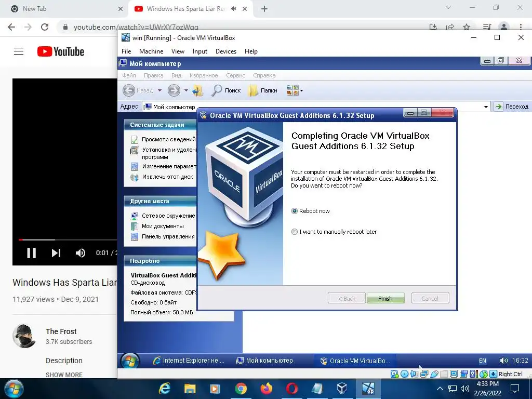
Task: Open VirtualBox Machine menu
Action: point(151,51)
